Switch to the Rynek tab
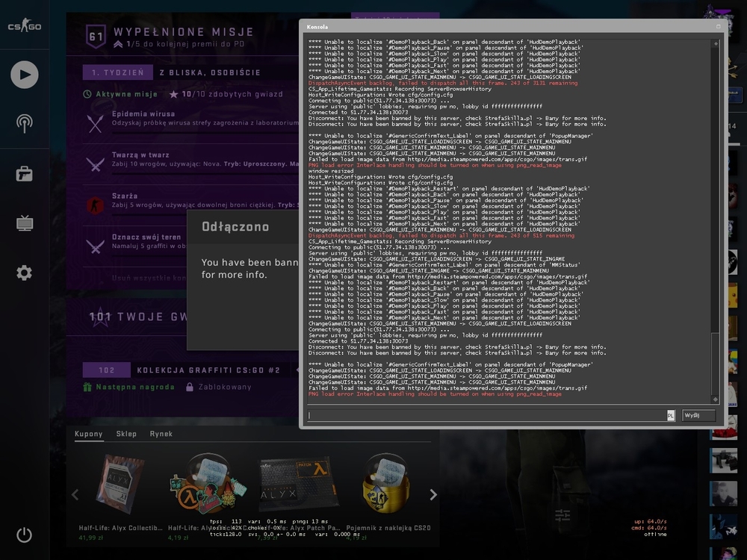Screen dimensions: 747x560 161,434
